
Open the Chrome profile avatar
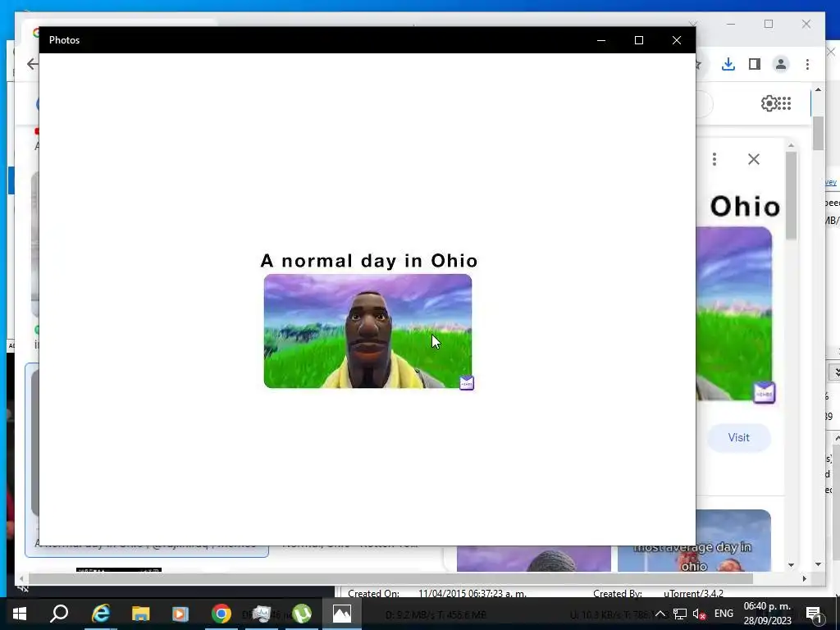tap(781, 64)
